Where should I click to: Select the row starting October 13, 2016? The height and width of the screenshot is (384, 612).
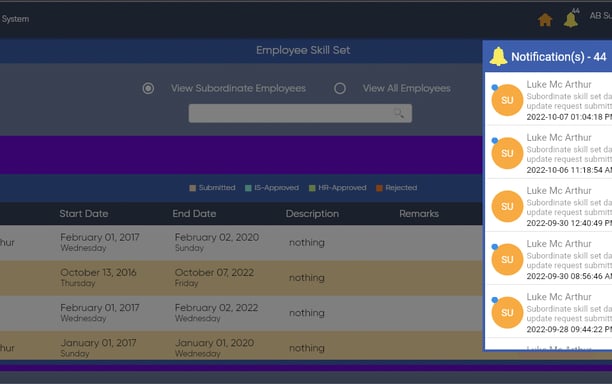click(x=241, y=278)
